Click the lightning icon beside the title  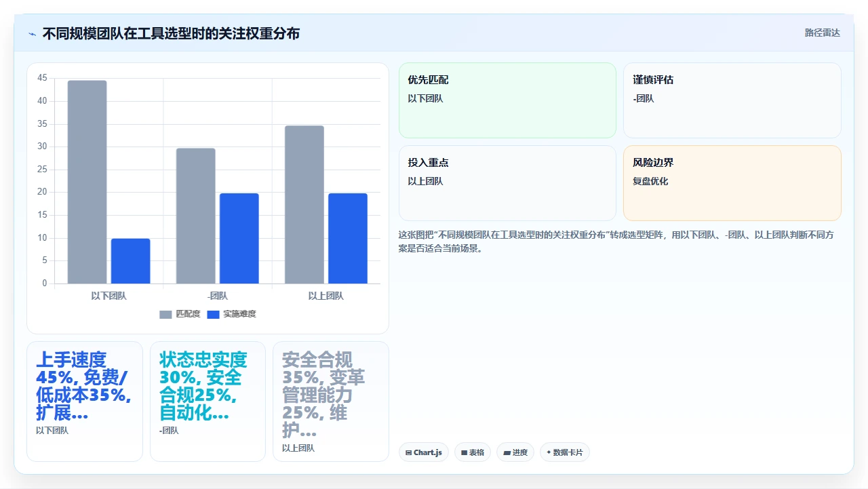click(32, 34)
